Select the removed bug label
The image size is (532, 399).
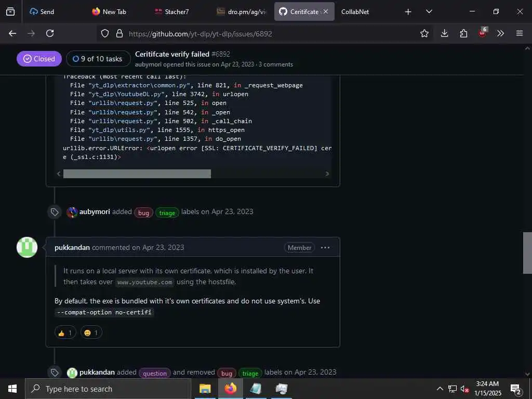(227, 373)
